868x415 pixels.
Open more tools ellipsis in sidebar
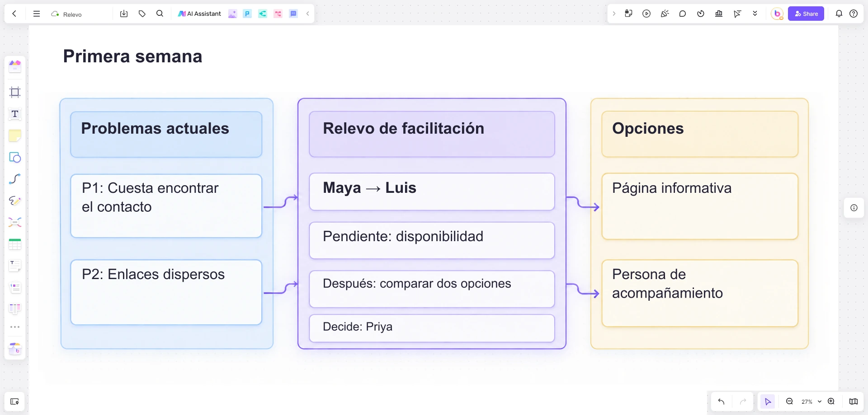point(15,327)
